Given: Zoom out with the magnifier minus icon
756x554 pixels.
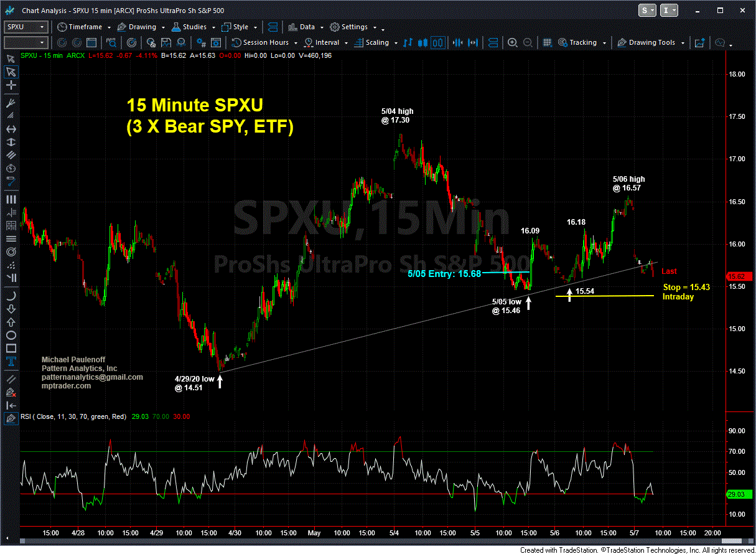Looking at the screenshot, I should [x=527, y=43].
